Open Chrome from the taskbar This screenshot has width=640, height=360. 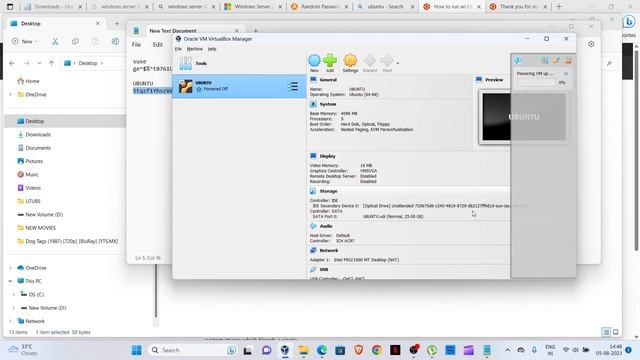coord(377,350)
